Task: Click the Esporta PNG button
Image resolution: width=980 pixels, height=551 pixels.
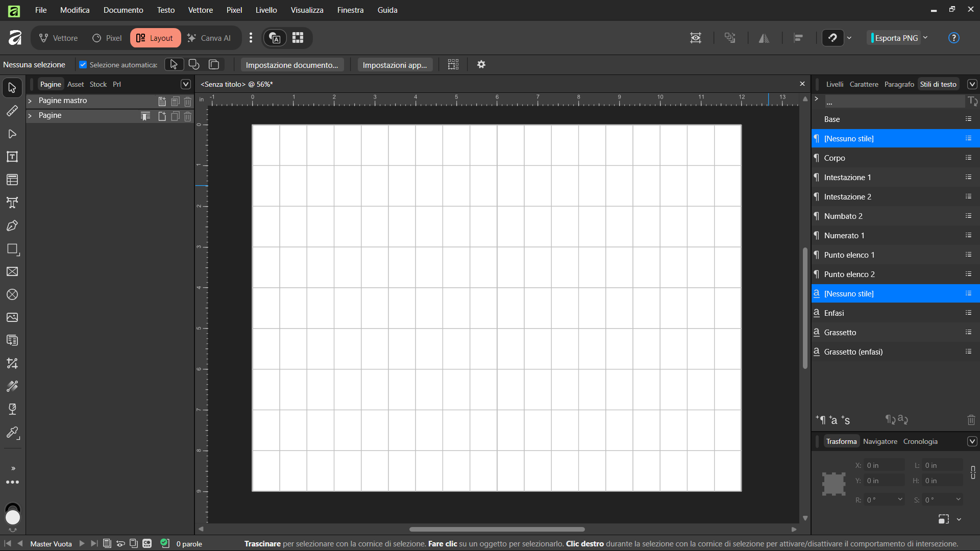Action: pos(896,38)
